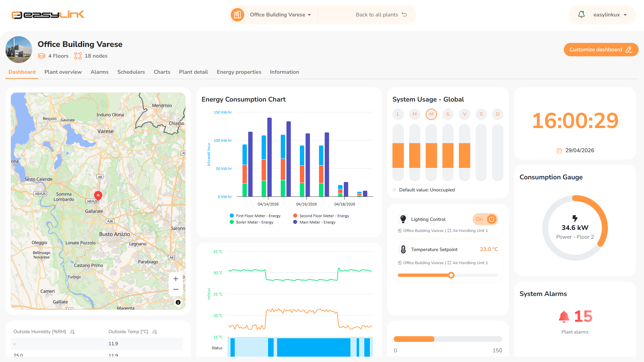Open the notifications bell
644x362 pixels.
[581, 14]
